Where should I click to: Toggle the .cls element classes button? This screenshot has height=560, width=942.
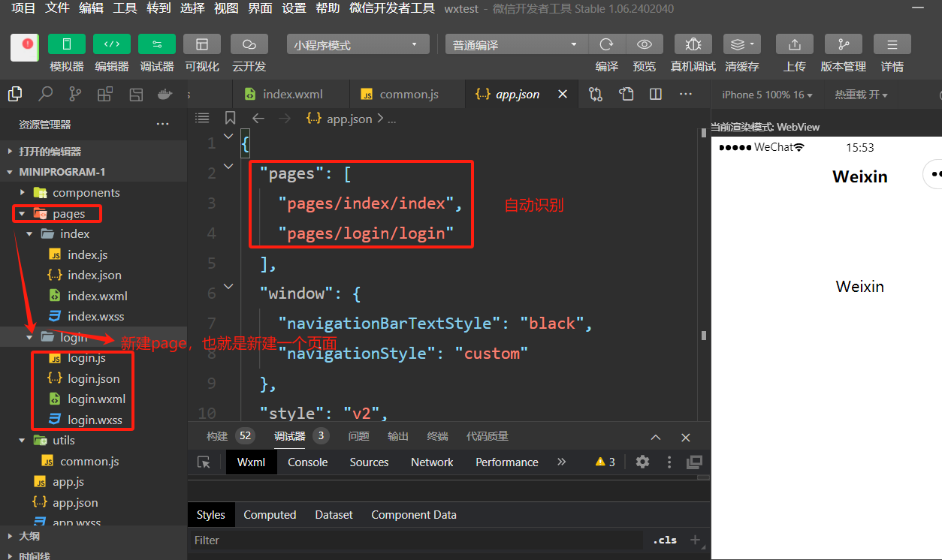pyautogui.click(x=665, y=540)
